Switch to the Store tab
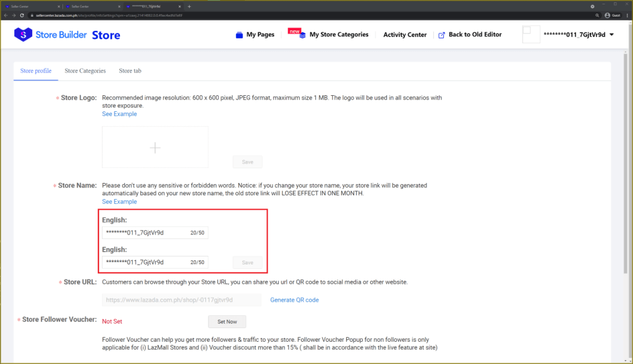 pos(130,71)
